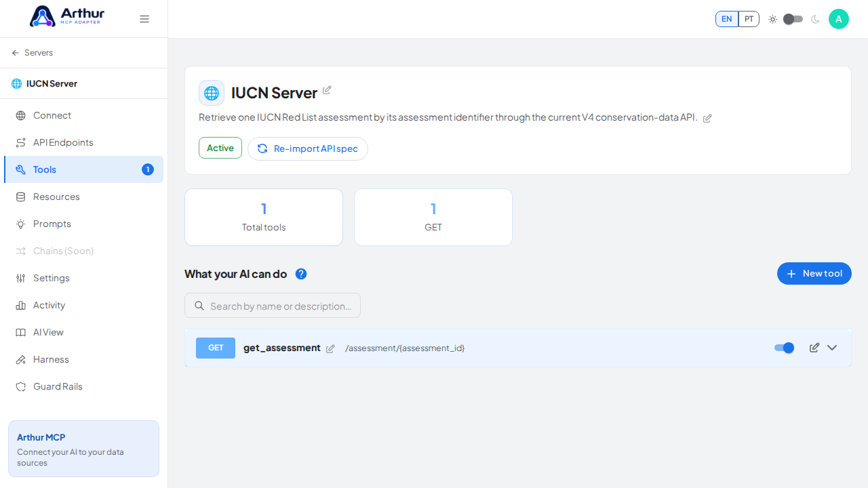868x488 pixels.
Task: Disable the get_assessment tool toggle
Action: coord(784,348)
